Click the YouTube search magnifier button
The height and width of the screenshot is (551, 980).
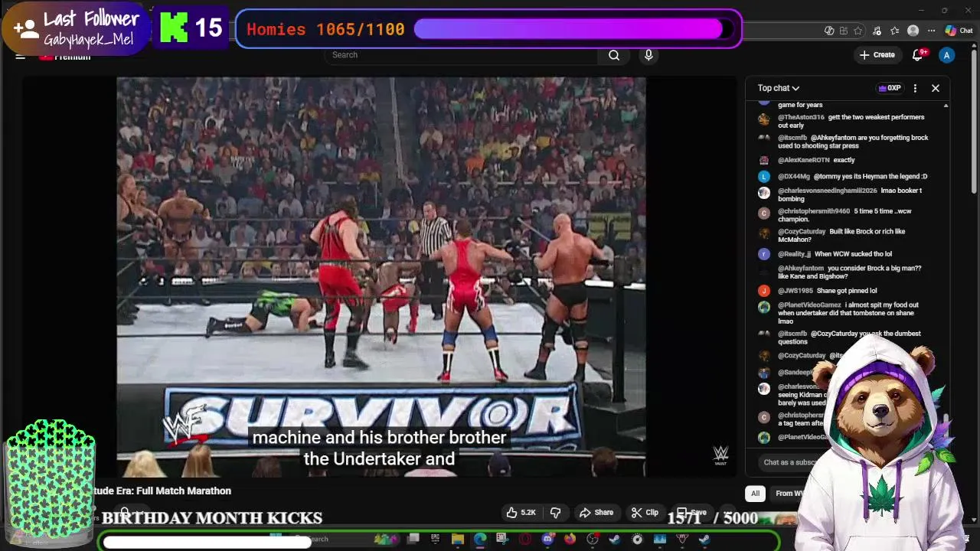[x=614, y=55]
